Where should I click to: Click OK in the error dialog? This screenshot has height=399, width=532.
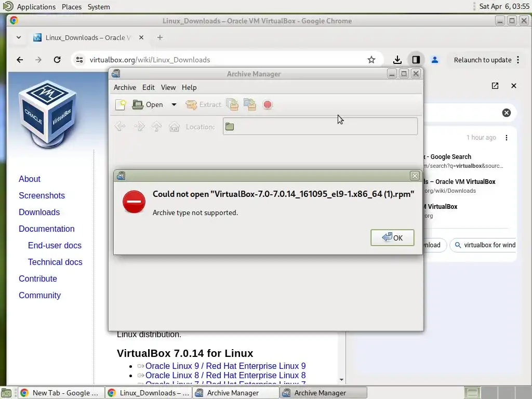click(392, 237)
